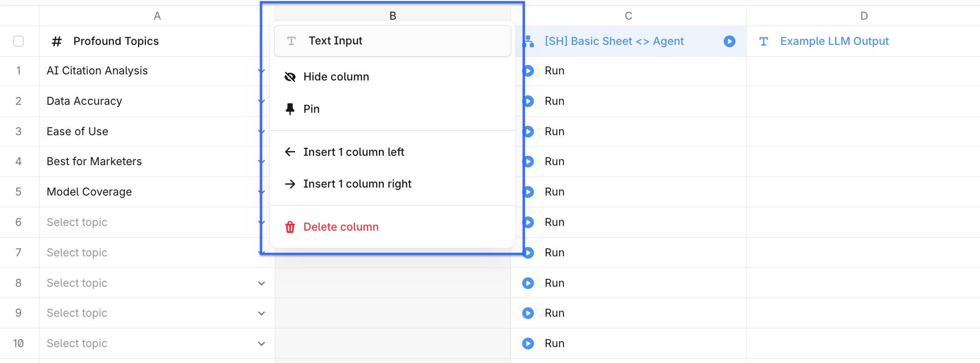Click the hash icon beside Profound Topics

pyautogui.click(x=57, y=42)
